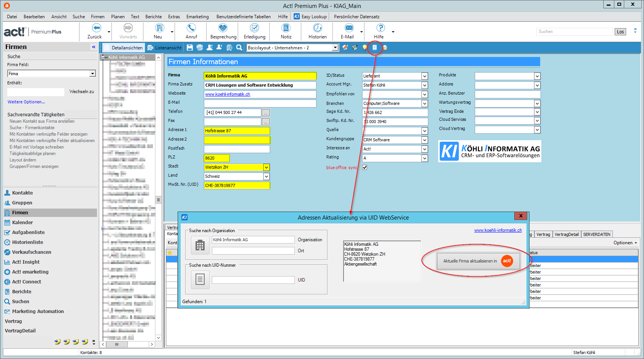Create an Erledigung to-do
The width and height of the screenshot is (644, 359).
point(254,28)
